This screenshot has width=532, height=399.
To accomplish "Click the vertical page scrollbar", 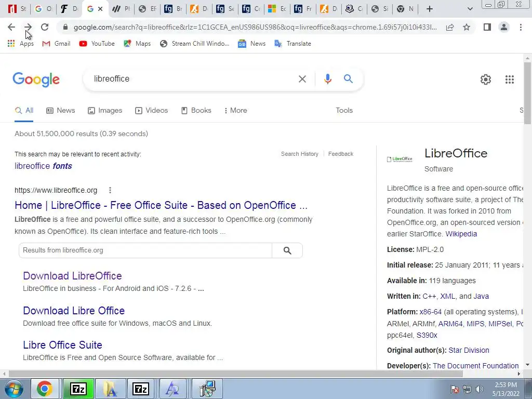I will (528, 94).
